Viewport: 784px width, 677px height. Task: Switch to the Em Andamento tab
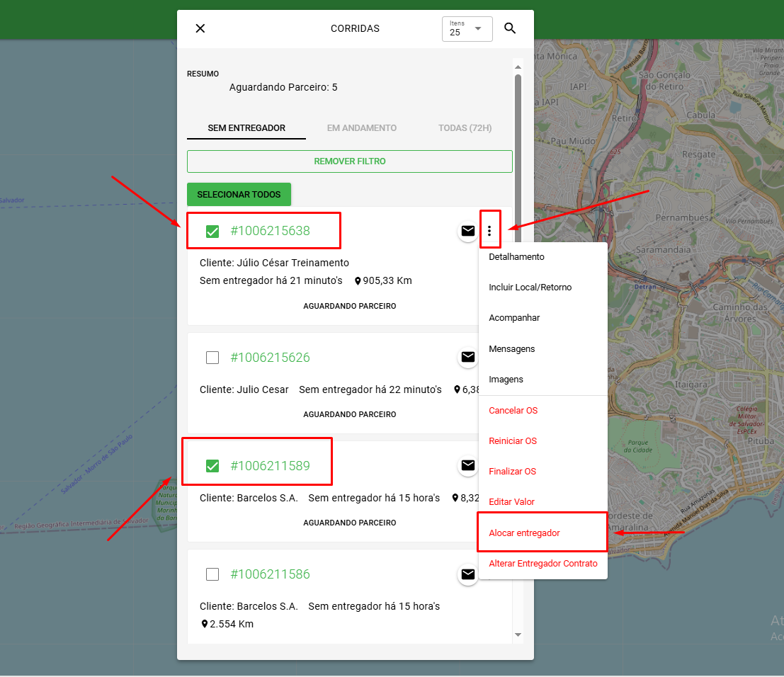tap(362, 128)
